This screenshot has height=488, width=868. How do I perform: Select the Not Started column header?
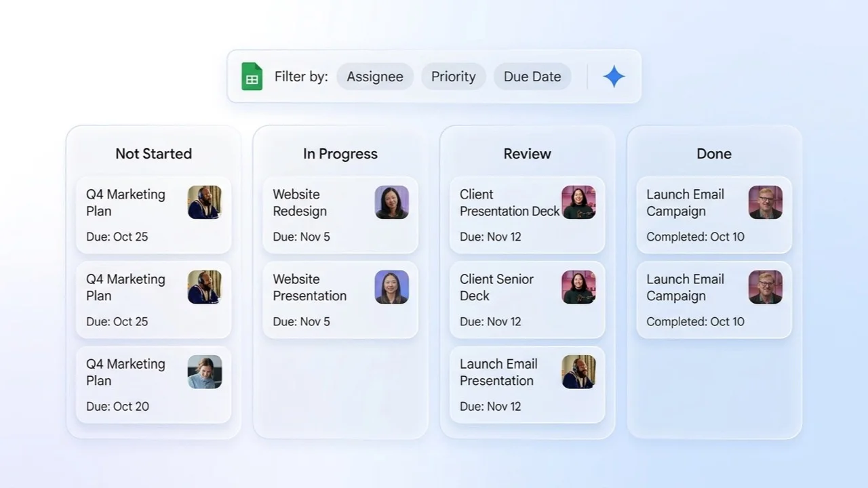(x=153, y=154)
